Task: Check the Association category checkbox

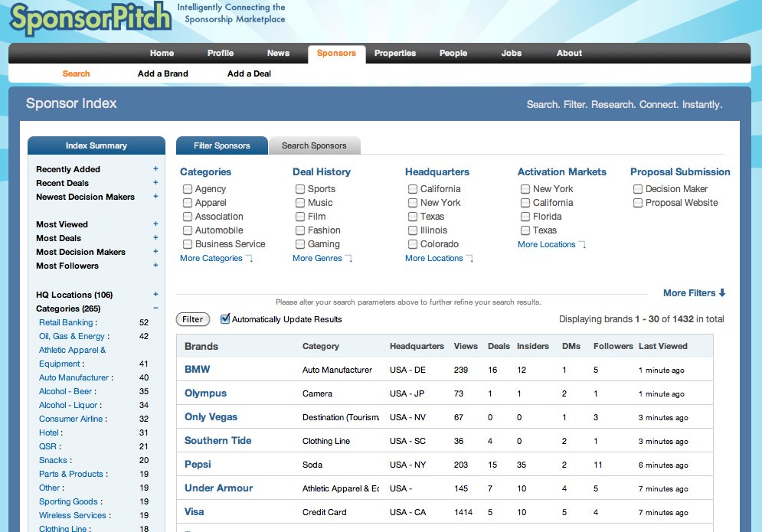Action: click(188, 217)
